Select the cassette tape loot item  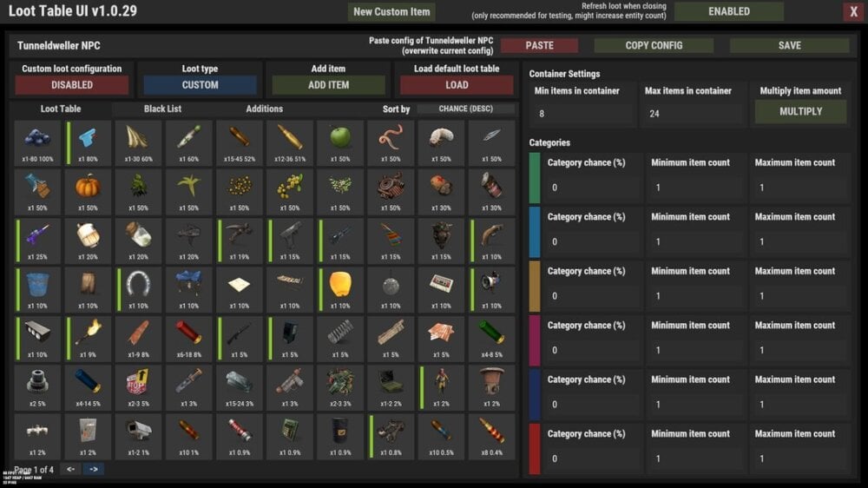click(x=441, y=290)
